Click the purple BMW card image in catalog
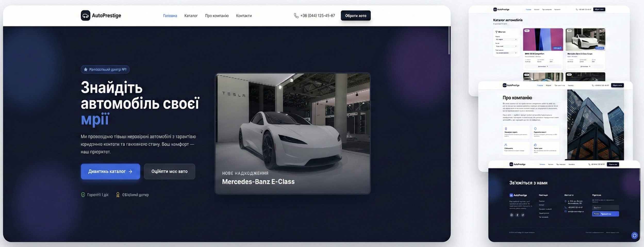644x247 pixels. pyautogui.click(x=543, y=39)
